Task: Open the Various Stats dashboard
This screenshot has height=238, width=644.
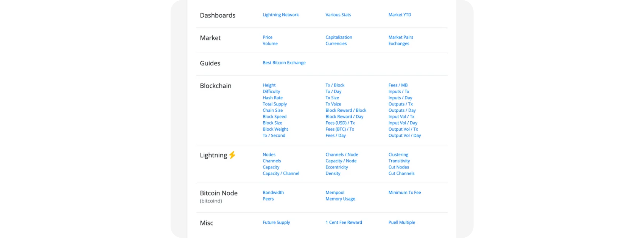Action: [338, 15]
